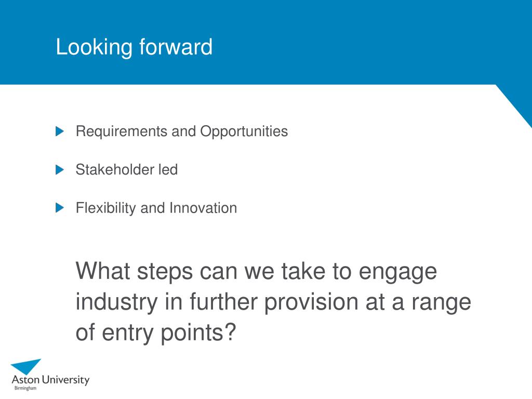Click the word 'Opportunities' in first bullet
The width and height of the screenshot is (532, 399).
(244, 131)
